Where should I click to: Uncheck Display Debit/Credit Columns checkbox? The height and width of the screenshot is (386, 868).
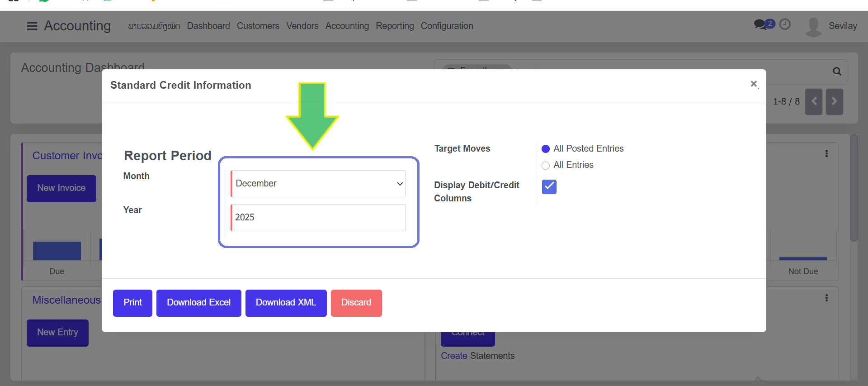[549, 186]
